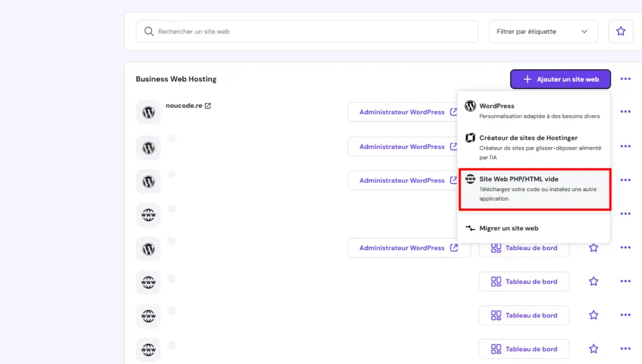Click the www globe icon for PHP/HTML sites
Image resolution: width=642 pixels, height=364 pixels.
point(470,179)
